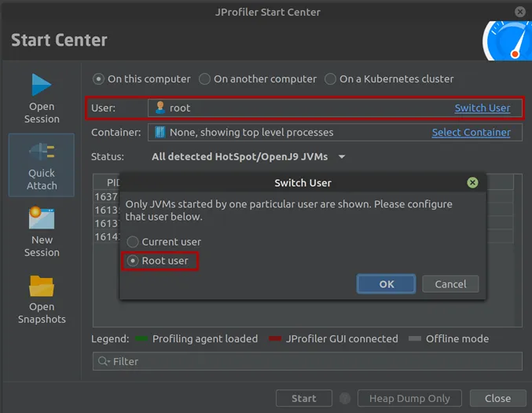Click the root user avatar icon

pos(160,108)
